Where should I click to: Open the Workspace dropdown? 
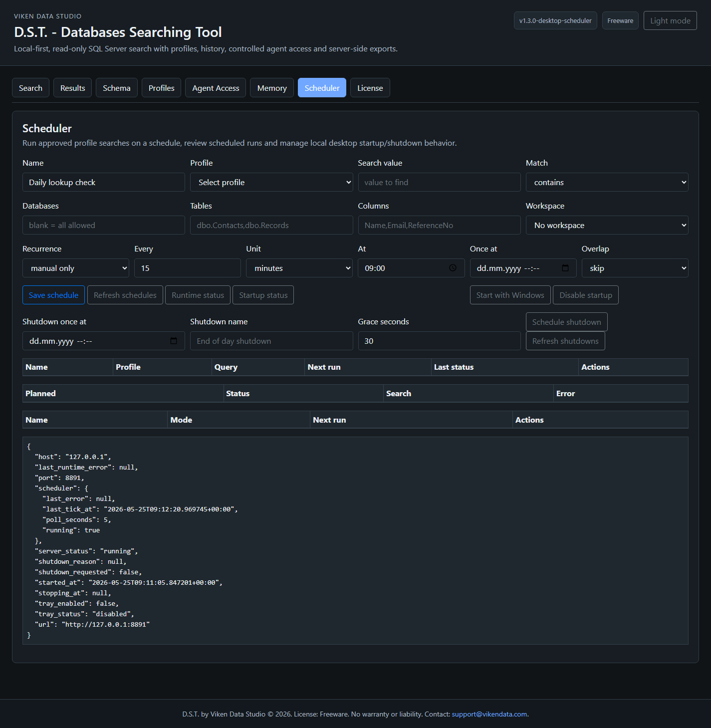607,225
